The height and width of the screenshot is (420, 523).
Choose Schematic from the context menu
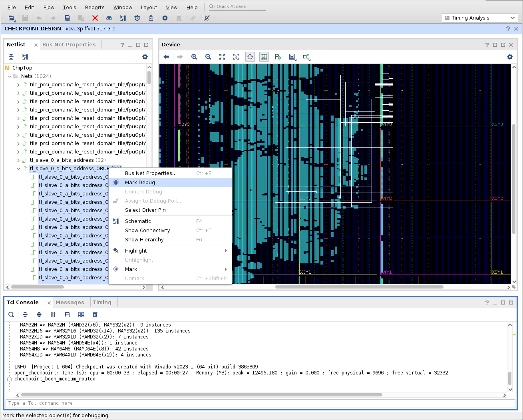click(171, 221)
